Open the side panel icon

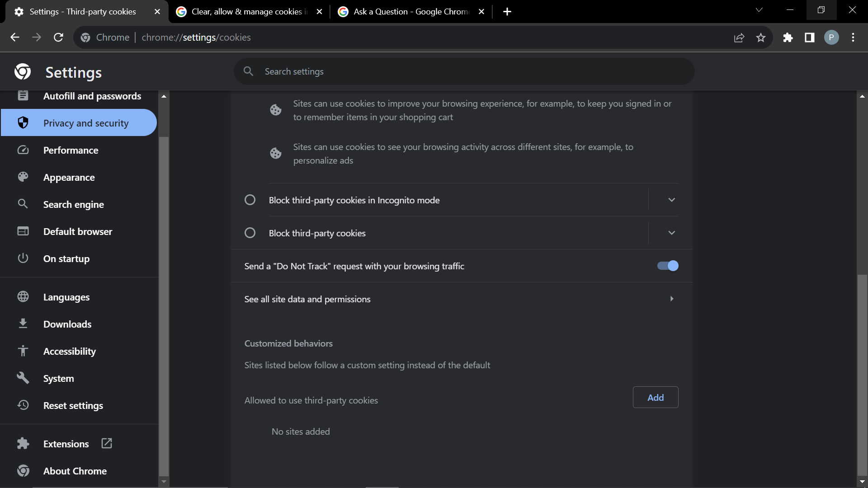point(810,38)
